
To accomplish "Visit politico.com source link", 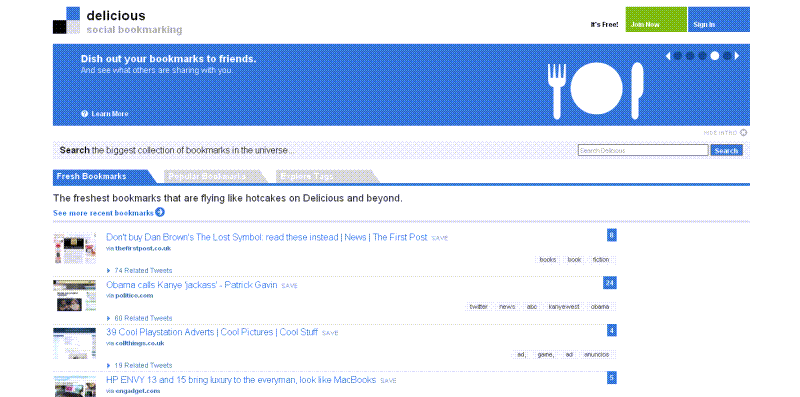I will point(134,296).
